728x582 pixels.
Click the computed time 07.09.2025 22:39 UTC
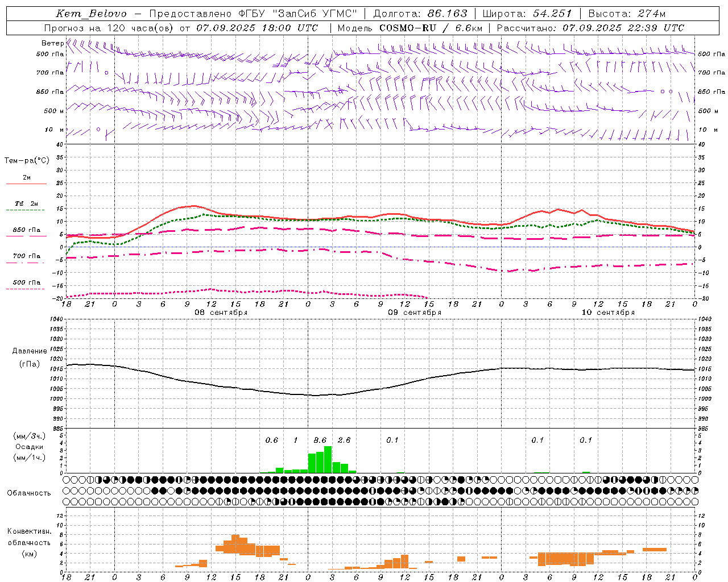pos(623,28)
